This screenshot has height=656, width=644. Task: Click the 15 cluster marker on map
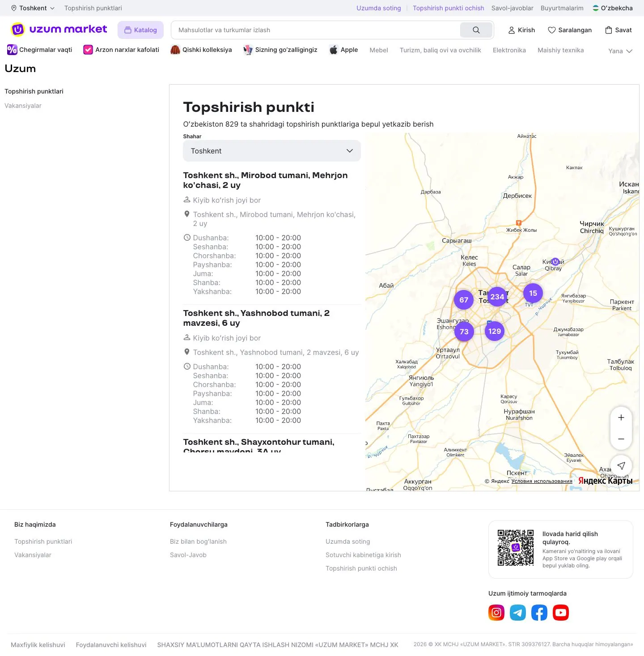tap(533, 293)
